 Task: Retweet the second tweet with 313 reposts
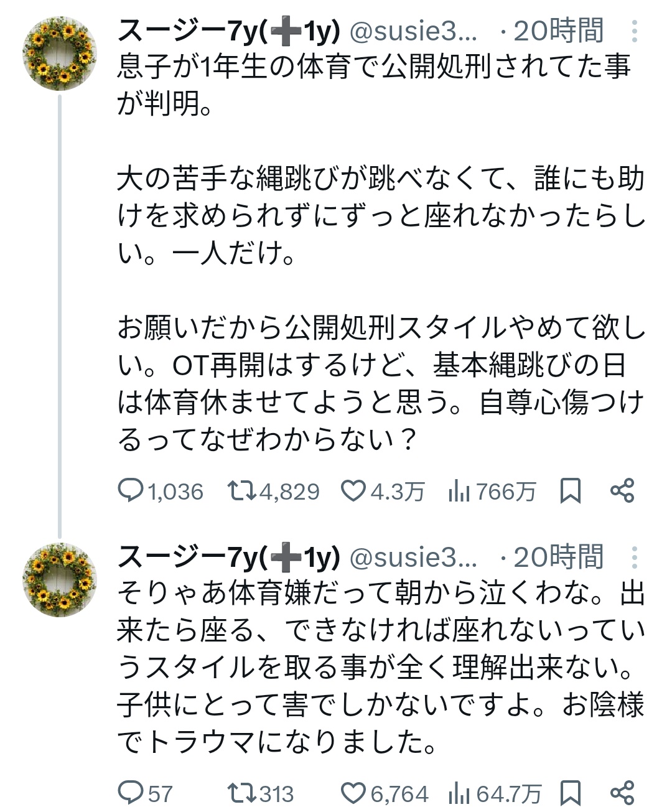[261, 793]
